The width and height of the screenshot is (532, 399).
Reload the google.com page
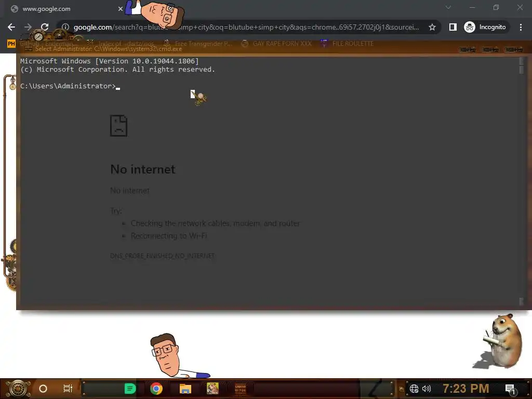45,27
